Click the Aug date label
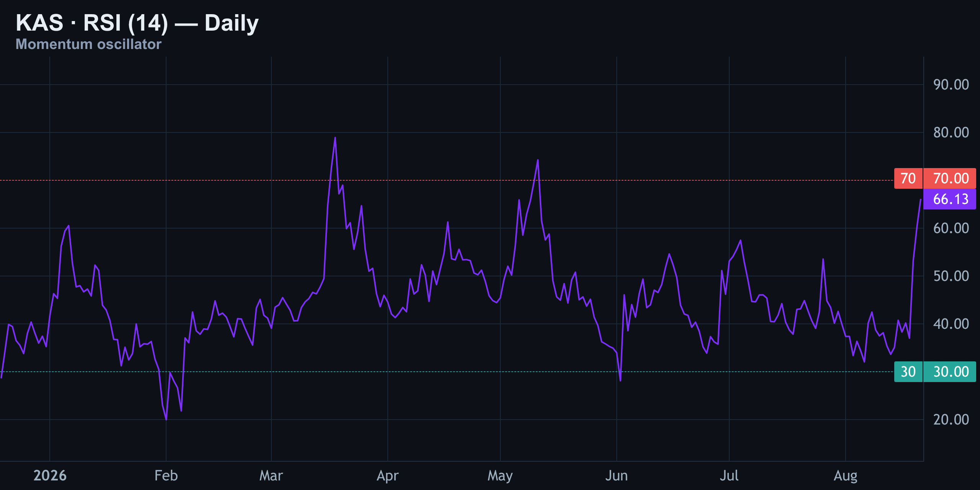This screenshot has height=490, width=980. 845,476
